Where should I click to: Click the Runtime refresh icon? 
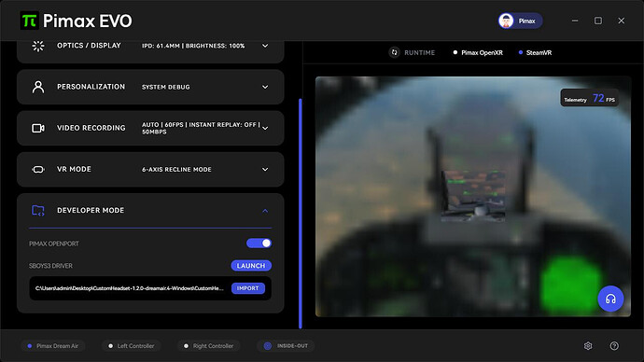[x=394, y=52]
